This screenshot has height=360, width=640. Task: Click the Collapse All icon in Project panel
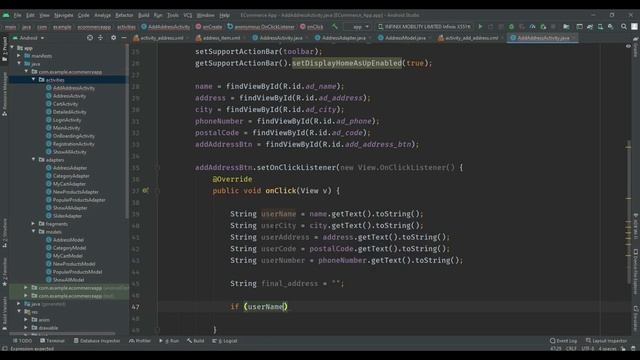click(100, 38)
